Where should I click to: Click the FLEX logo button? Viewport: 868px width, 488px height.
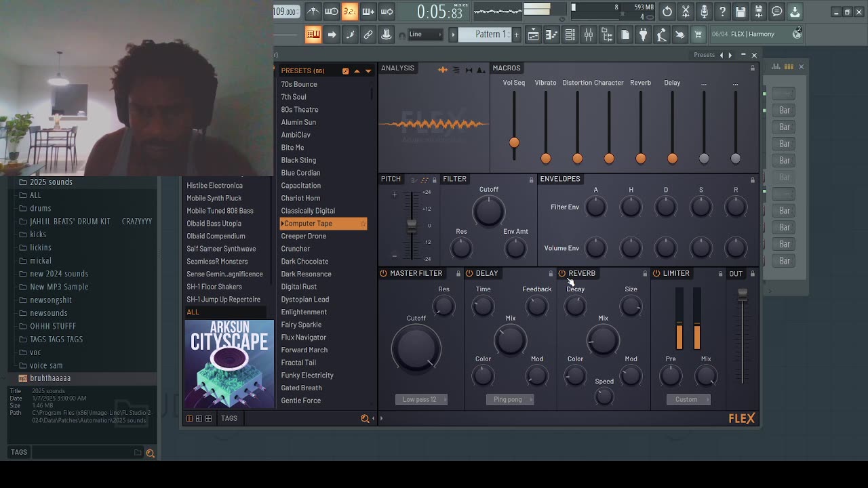click(741, 418)
